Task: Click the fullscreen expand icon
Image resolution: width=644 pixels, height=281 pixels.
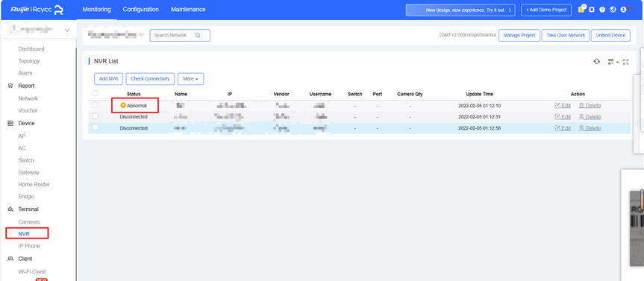Action: point(626,62)
